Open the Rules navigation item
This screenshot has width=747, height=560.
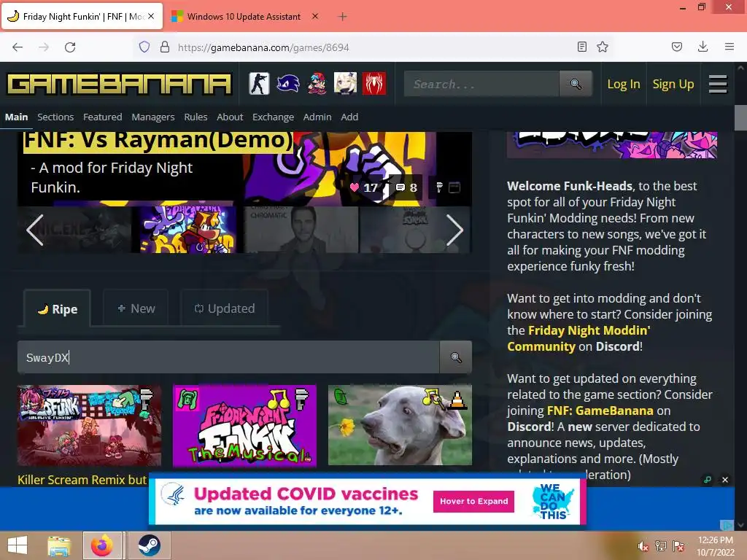pos(196,117)
